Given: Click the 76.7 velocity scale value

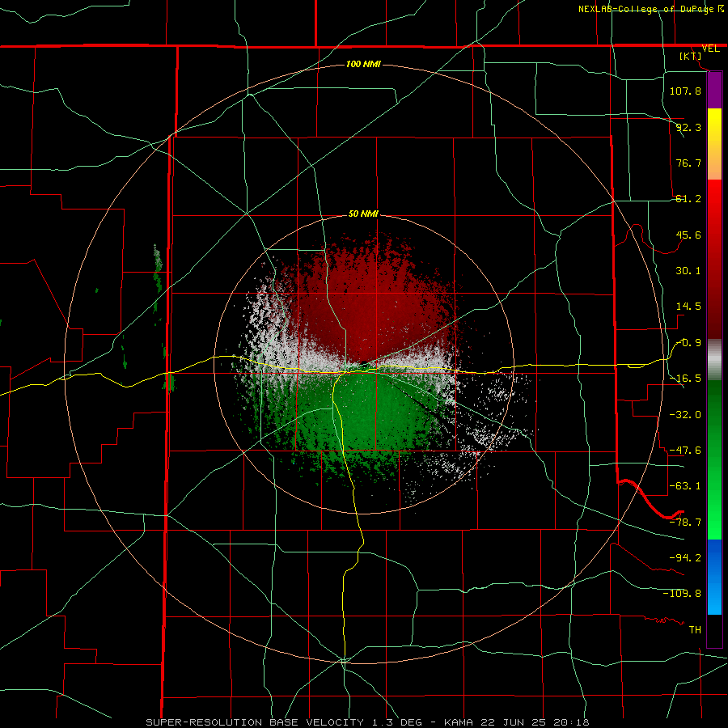Looking at the screenshot, I should [688, 163].
